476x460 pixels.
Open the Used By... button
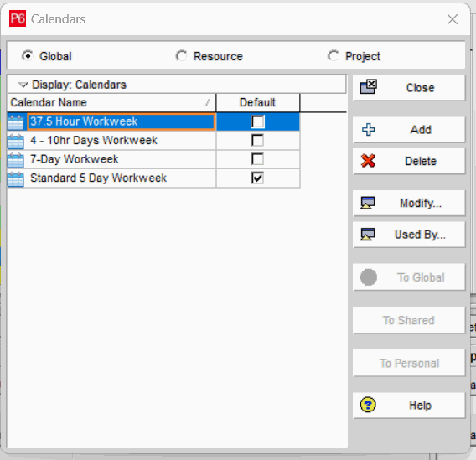point(409,235)
